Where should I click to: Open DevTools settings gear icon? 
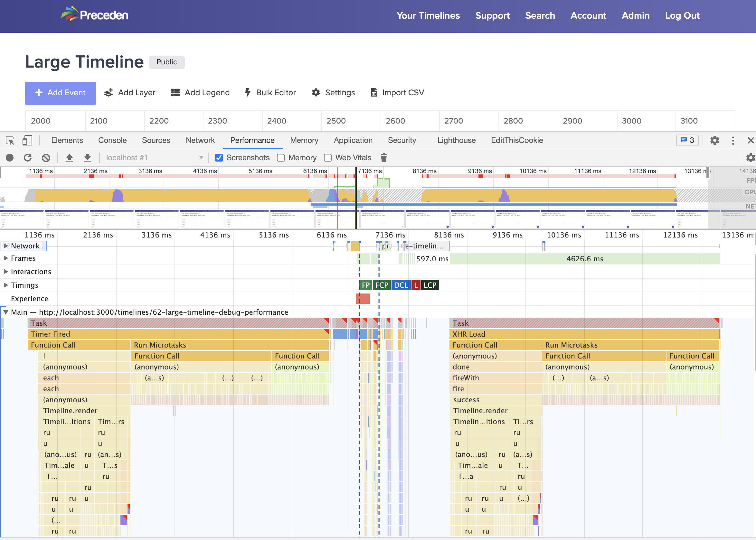pos(714,140)
